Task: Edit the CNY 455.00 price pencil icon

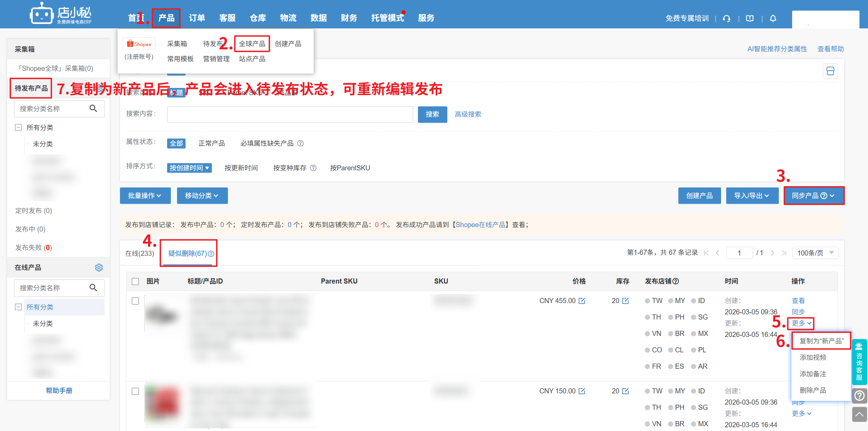Action: click(x=582, y=301)
